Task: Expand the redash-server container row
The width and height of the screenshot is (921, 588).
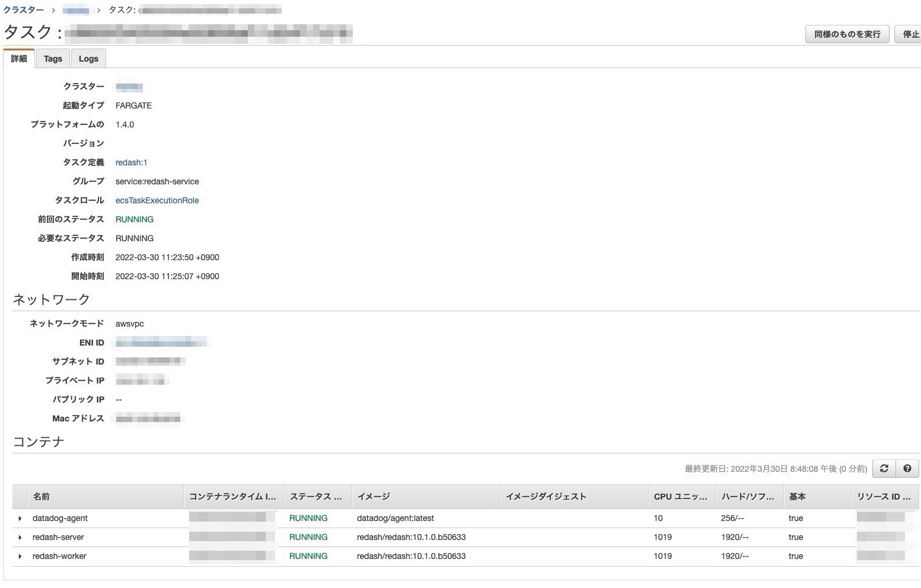Action: click(20, 538)
